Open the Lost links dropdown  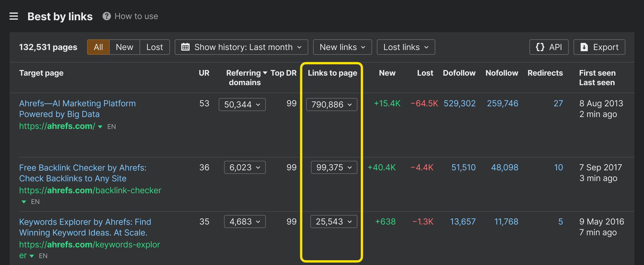405,47
